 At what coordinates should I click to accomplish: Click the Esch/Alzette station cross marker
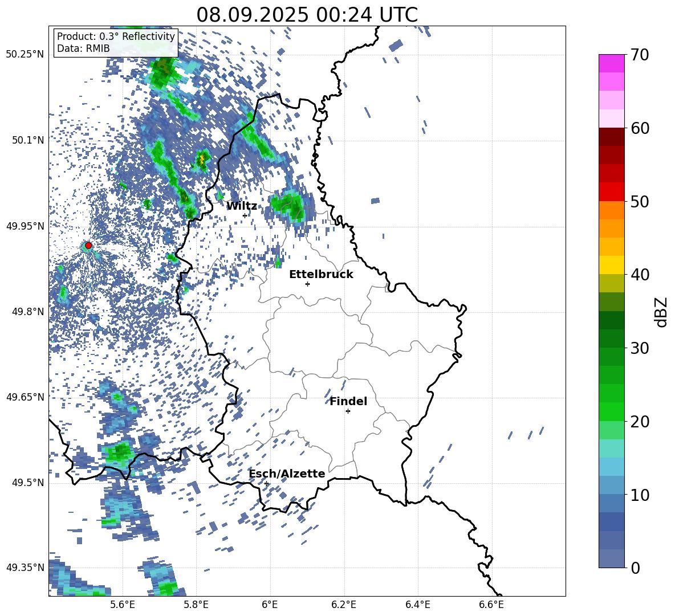tap(266, 483)
